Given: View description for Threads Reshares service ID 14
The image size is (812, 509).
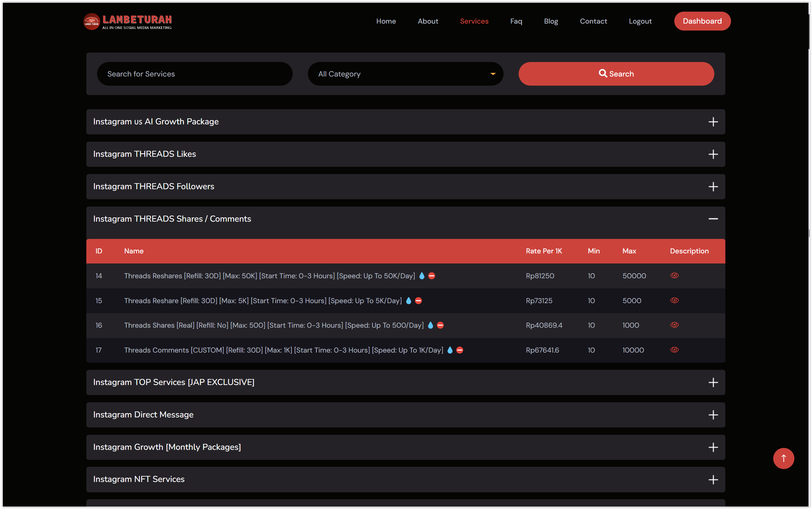Looking at the screenshot, I should click(675, 275).
